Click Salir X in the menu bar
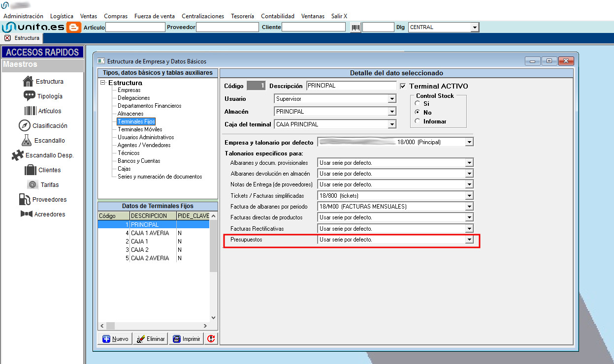614x364 pixels. click(339, 16)
